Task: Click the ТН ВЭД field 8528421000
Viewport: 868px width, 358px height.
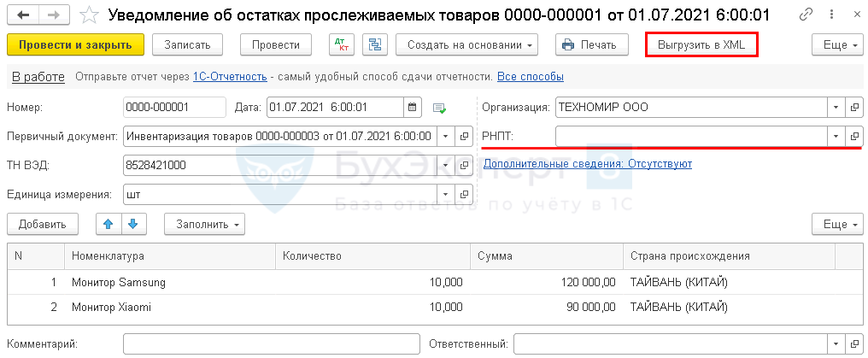Action: (x=280, y=165)
